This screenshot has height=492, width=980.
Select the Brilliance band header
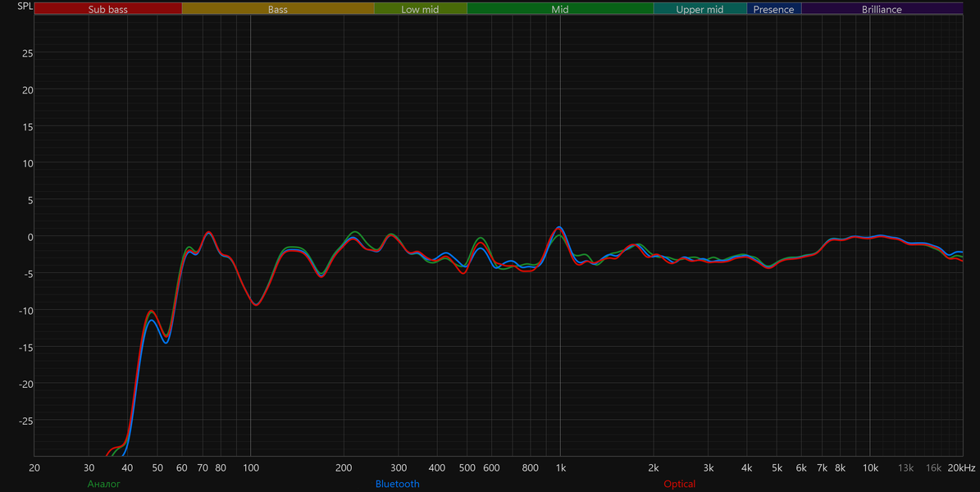(x=882, y=9)
